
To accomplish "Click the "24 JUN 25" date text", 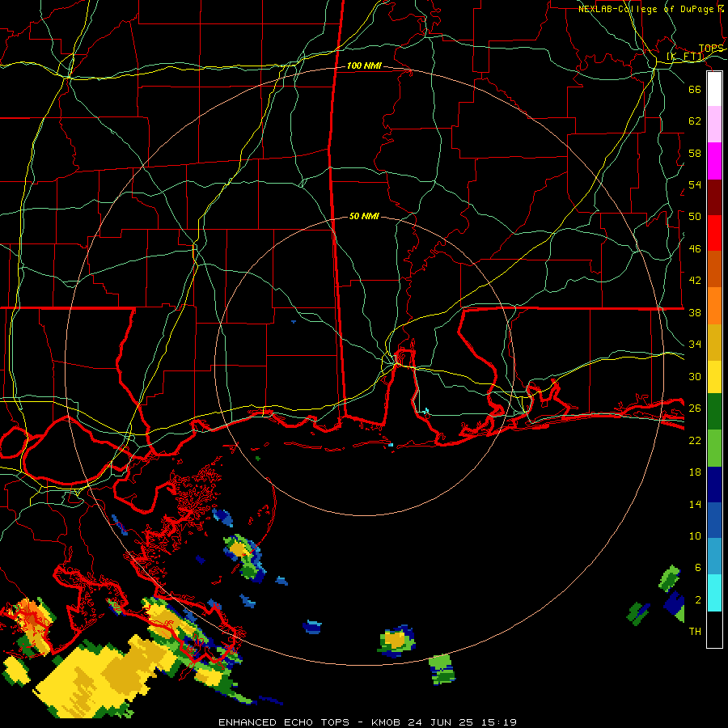I will point(440,722).
